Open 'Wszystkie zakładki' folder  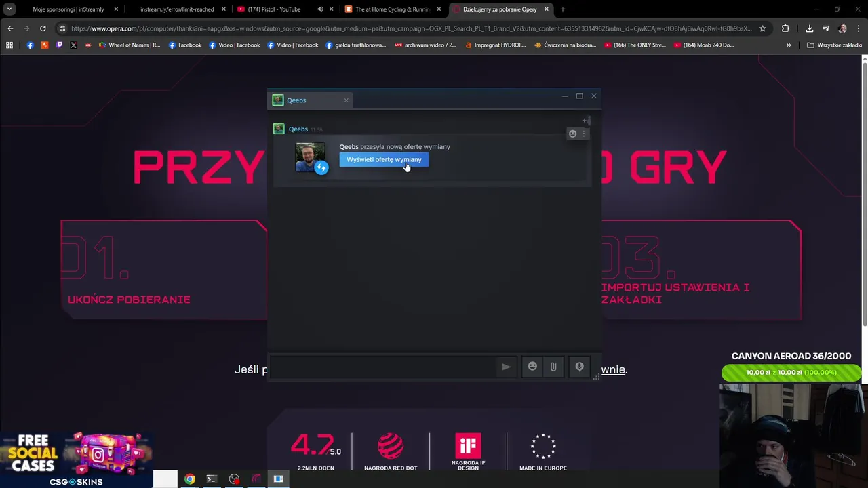(x=834, y=45)
